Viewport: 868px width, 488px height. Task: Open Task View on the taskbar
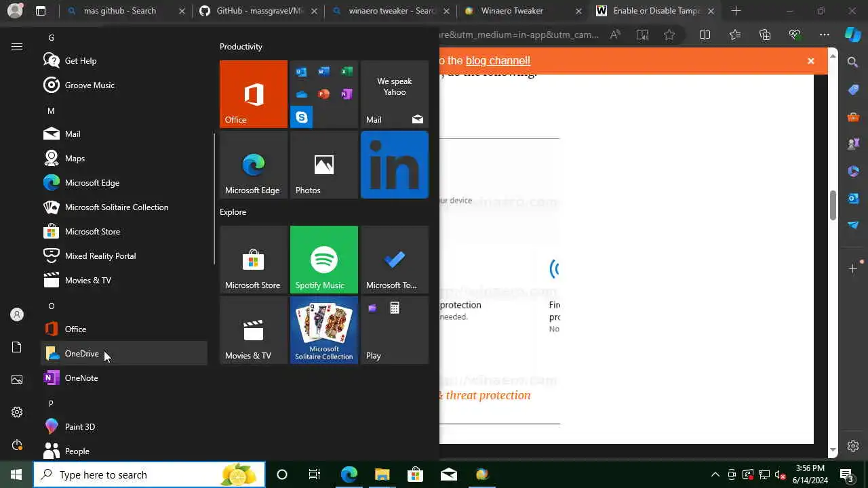point(314,474)
